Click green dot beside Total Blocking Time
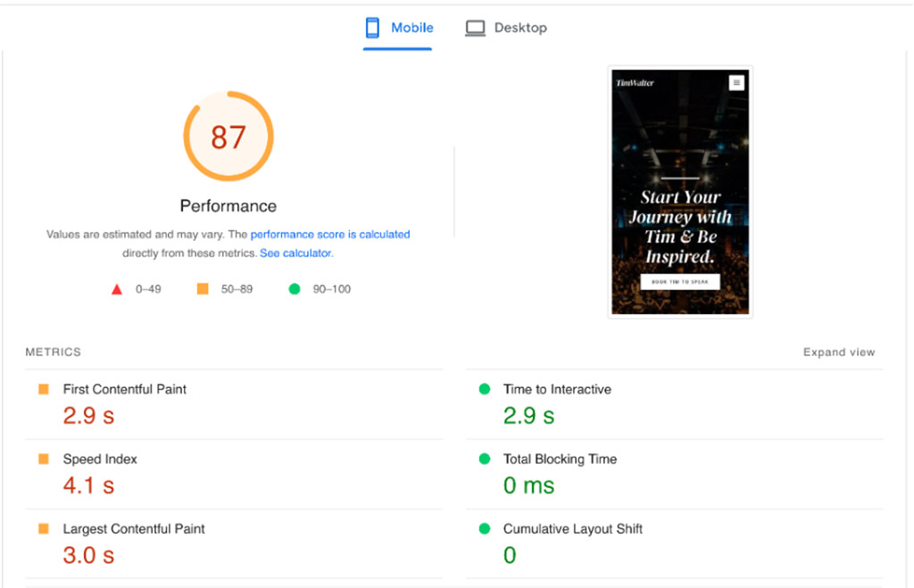This screenshot has width=914, height=588. (x=485, y=459)
